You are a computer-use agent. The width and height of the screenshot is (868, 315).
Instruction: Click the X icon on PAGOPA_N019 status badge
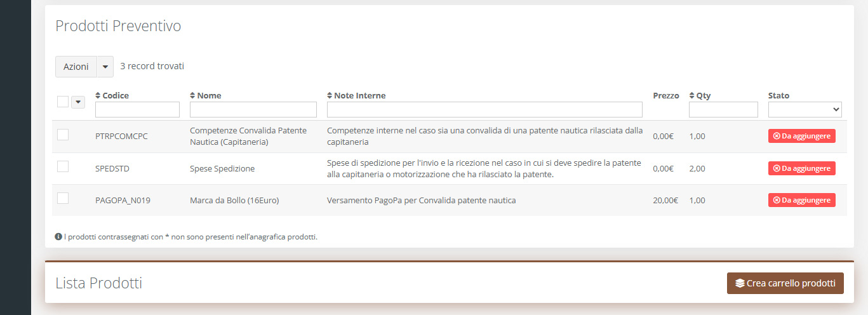tap(777, 200)
